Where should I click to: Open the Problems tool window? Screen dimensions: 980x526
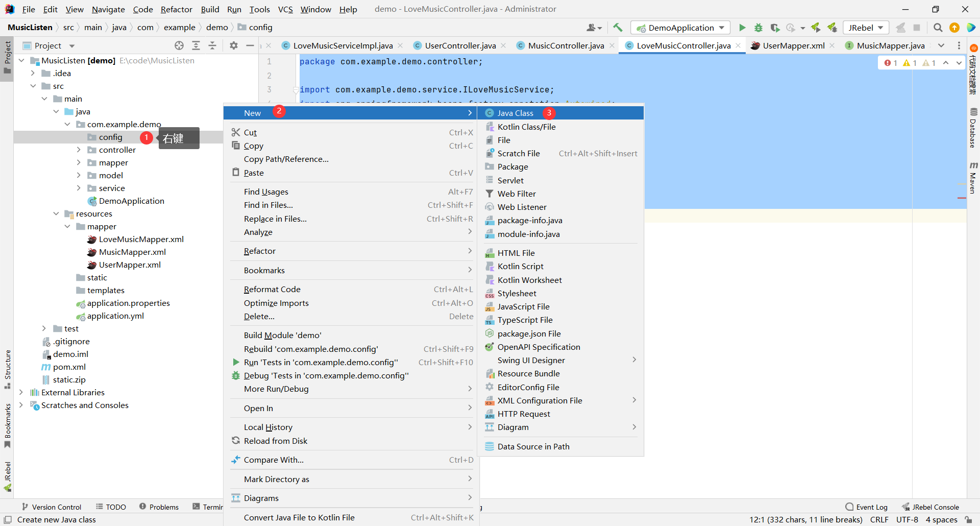click(x=159, y=507)
